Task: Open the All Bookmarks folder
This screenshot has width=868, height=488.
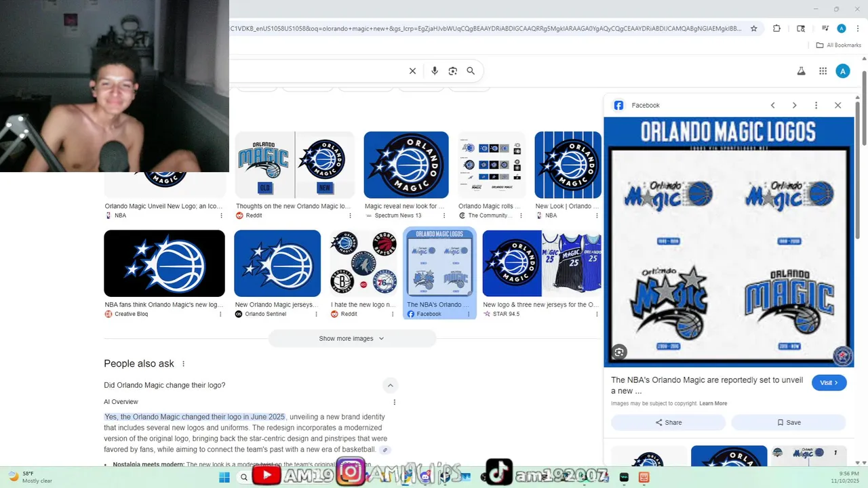Action: click(x=838, y=45)
